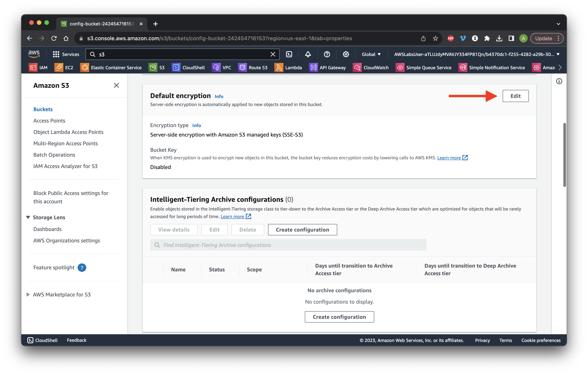Image resolution: width=588 pixels, height=374 pixels.
Task: Open the Chrome Update menu
Action: tap(547, 38)
